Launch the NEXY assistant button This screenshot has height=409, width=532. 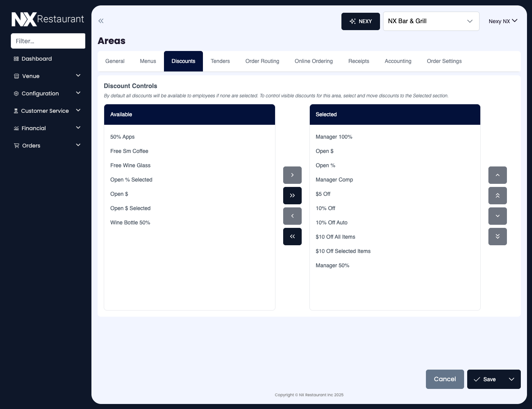[360, 21]
